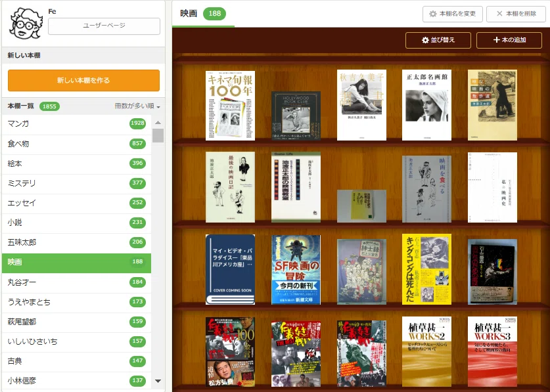Open the 最後の映画日記 book cover
The width and height of the screenshot is (550, 392).
pos(230,187)
